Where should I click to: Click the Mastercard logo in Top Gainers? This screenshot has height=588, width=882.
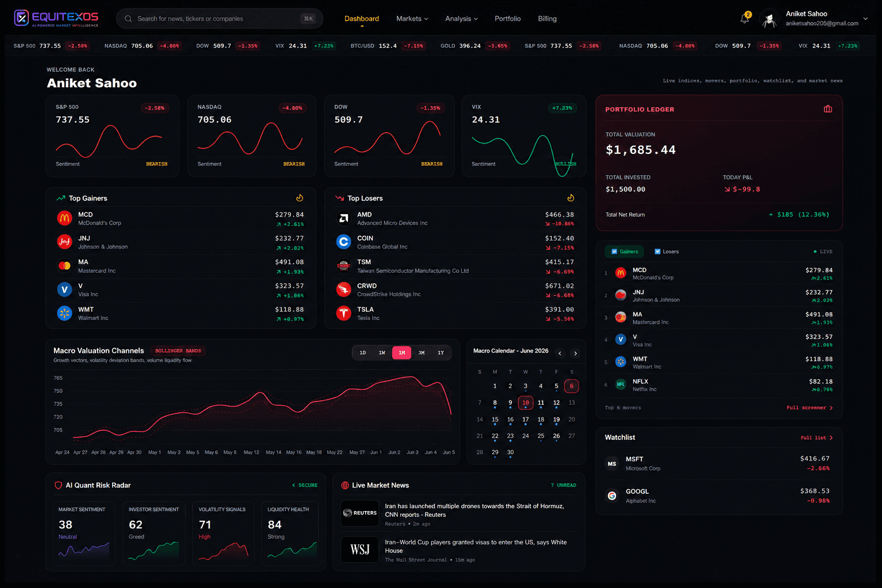(64, 266)
